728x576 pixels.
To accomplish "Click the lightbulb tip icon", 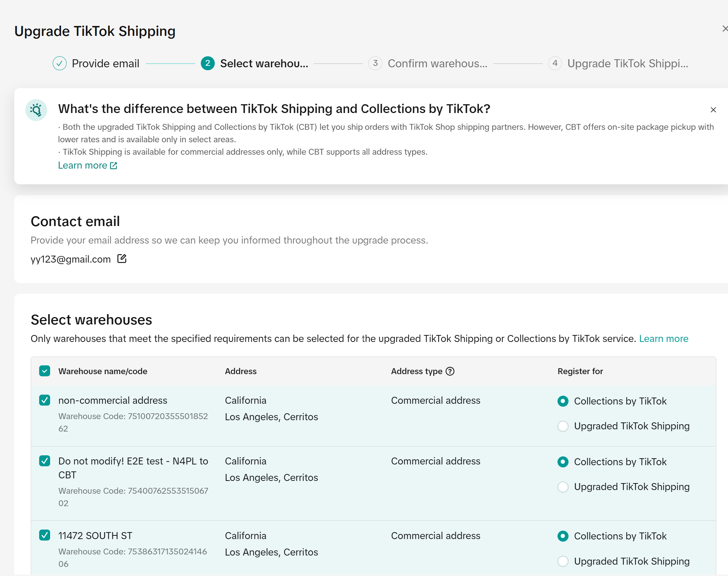I will point(36,110).
